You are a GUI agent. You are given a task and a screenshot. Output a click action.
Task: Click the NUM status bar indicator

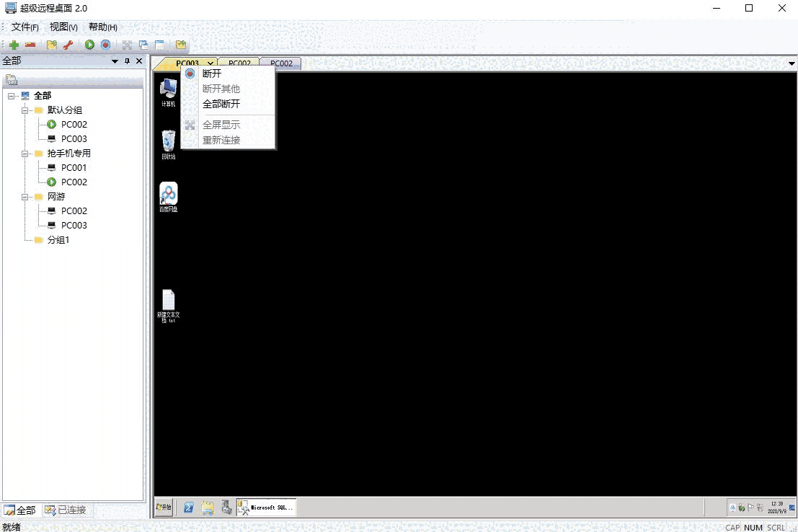753,528
